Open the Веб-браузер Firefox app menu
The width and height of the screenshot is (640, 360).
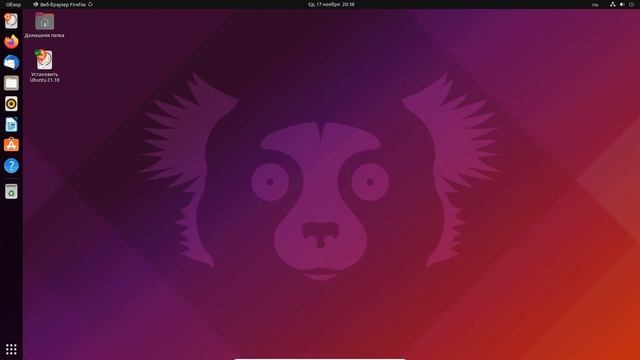point(63,4)
